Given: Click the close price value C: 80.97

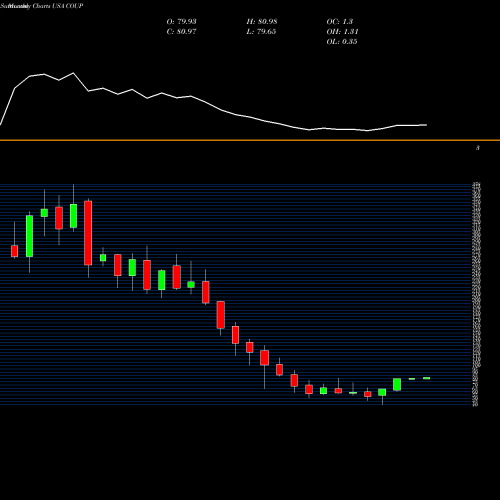Looking at the screenshot, I should (181, 32).
